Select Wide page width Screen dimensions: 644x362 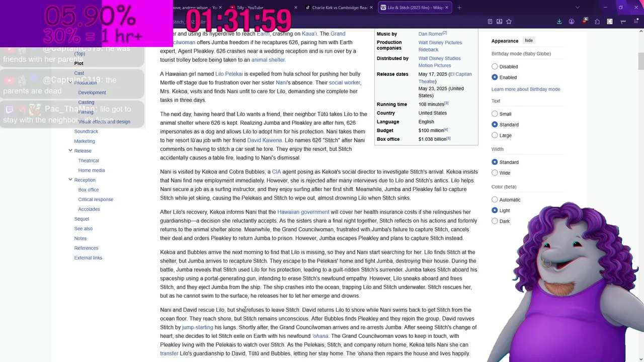(x=495, y=173)
